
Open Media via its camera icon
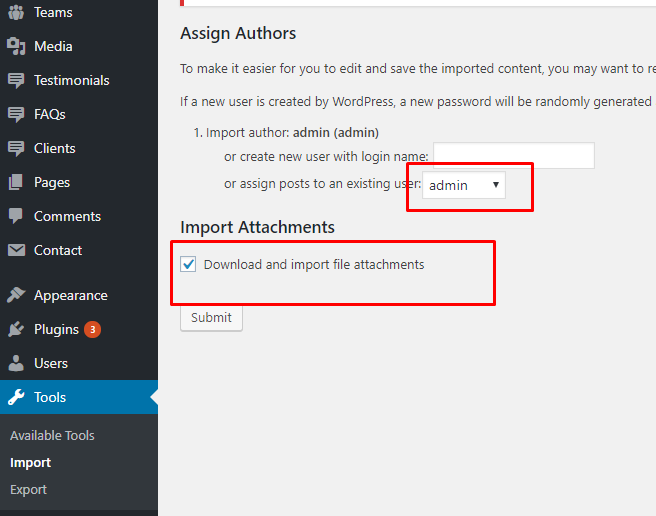[16, 46]
